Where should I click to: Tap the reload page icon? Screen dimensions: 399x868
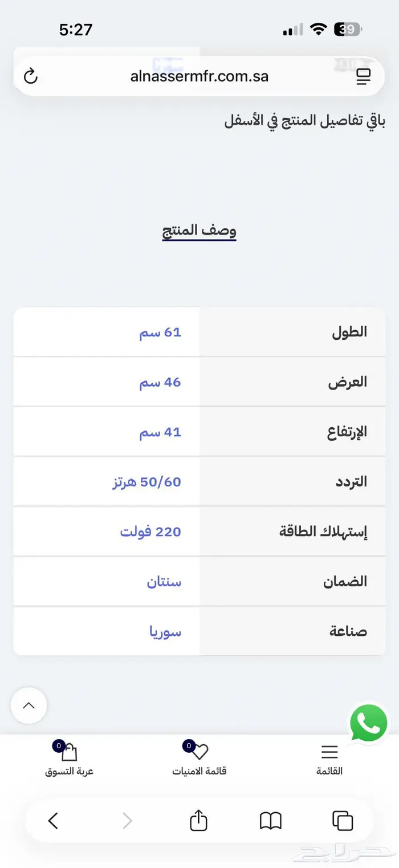[31, 76]
